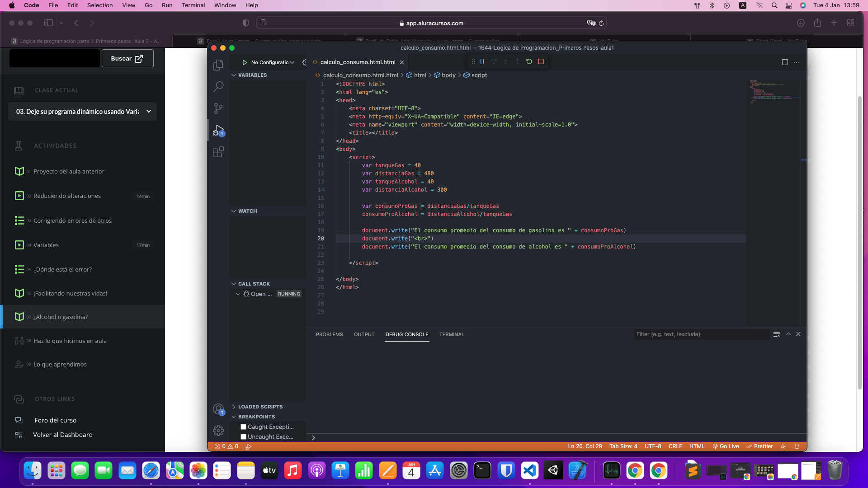Collapse the Open... running session in call stack

click(238, 294)
